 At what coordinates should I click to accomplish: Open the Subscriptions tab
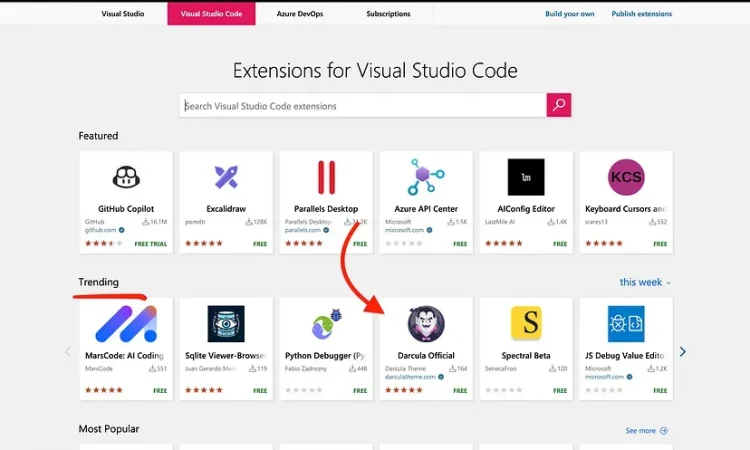(x=388, y=14)
